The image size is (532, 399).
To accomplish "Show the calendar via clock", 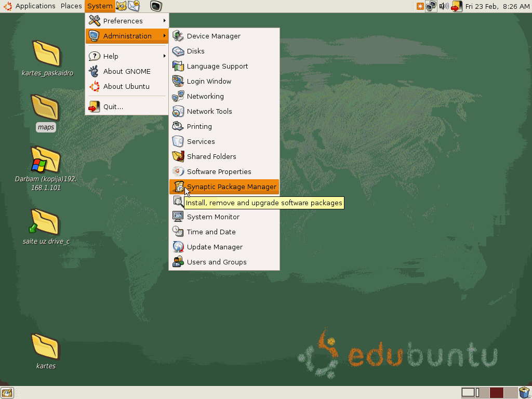I will pyautogui.click(x=497, y=6).
